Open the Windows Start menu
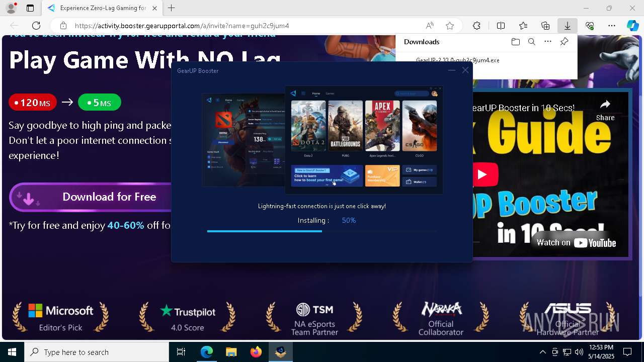The height and width of the screenshot is (362, 644). pos(12,352)
